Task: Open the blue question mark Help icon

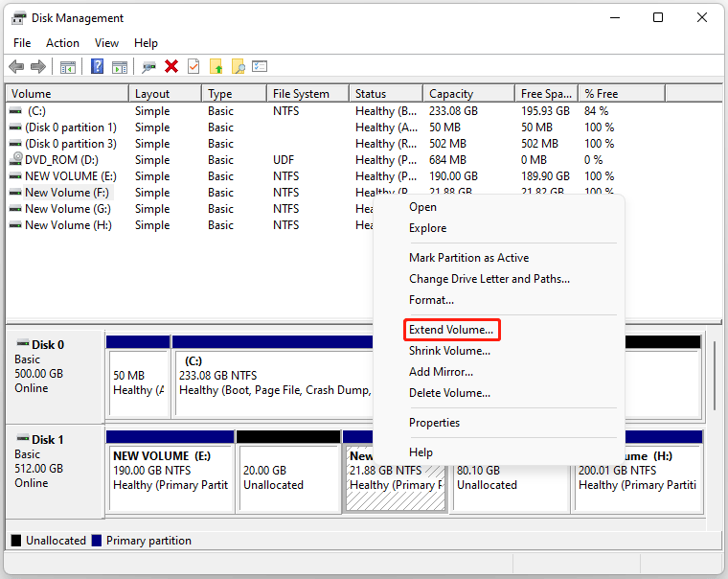Action: point(97,66)
